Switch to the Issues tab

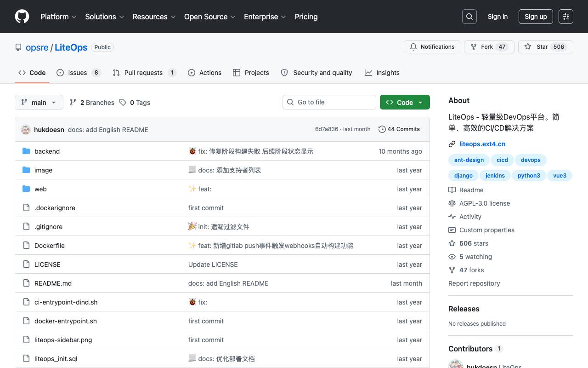click(x=79, y=73)
